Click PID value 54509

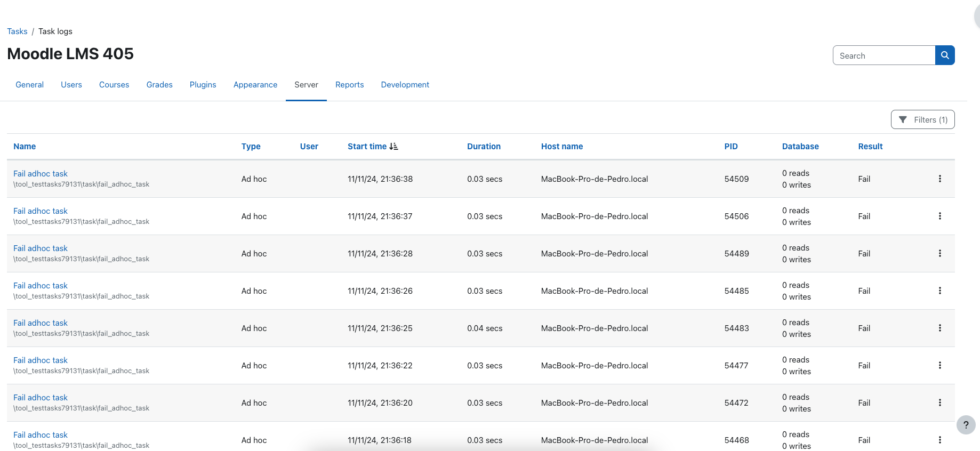[736, 179]
